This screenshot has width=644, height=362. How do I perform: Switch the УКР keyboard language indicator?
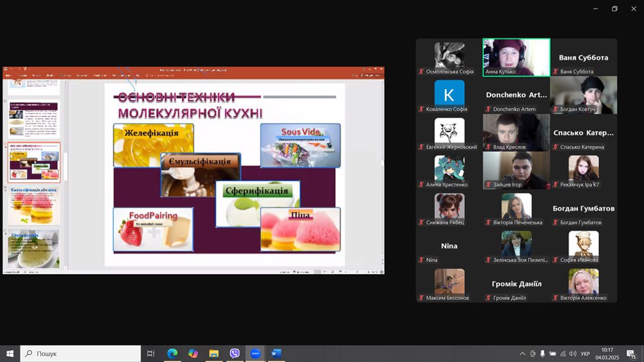586,353
